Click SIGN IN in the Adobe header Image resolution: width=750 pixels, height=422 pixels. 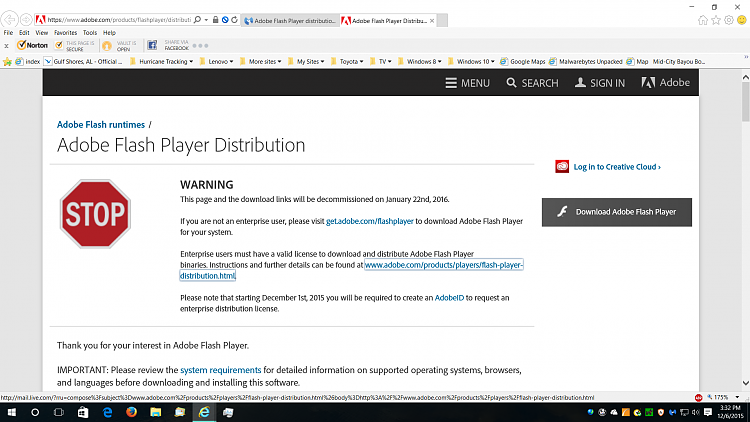[x=600, y=83]
